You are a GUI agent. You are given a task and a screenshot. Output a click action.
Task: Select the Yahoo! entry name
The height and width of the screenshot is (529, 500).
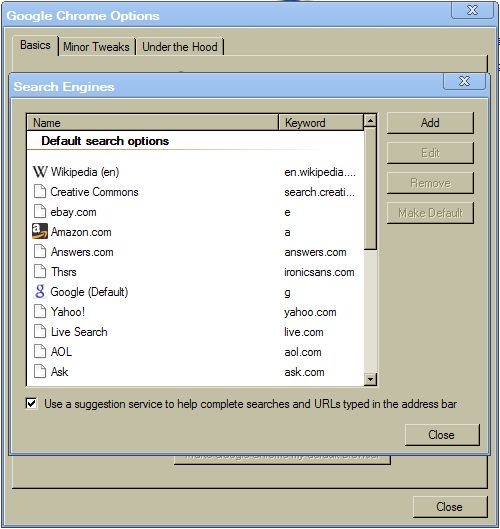tap(68, 312)
